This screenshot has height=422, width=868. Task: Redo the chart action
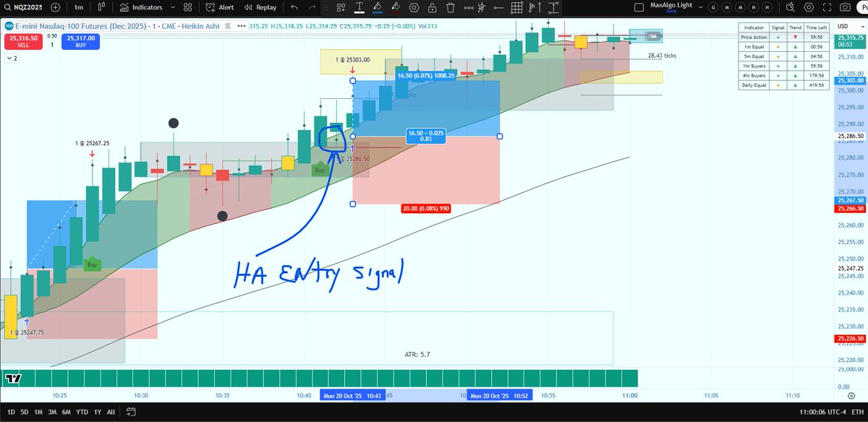coord(312,7)
